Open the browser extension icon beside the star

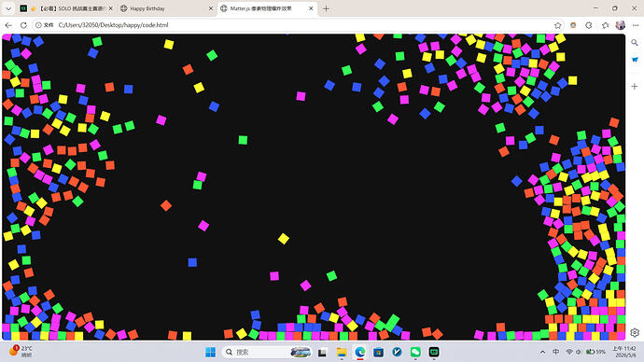pos(573,25)
